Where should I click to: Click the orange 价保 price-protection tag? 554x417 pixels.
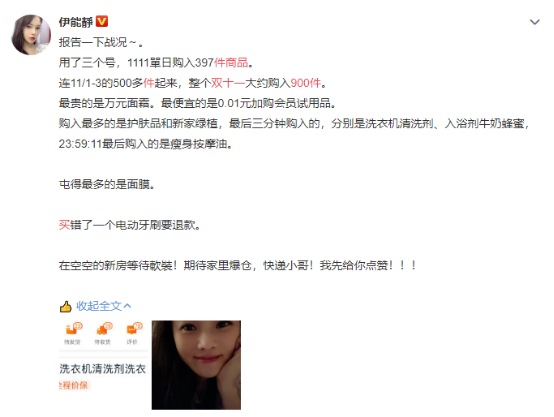tap(73, 385)
